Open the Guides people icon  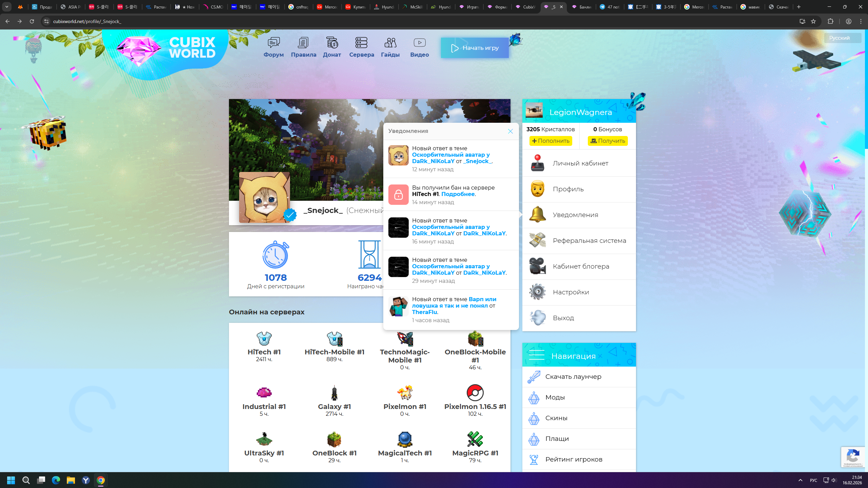390,43
